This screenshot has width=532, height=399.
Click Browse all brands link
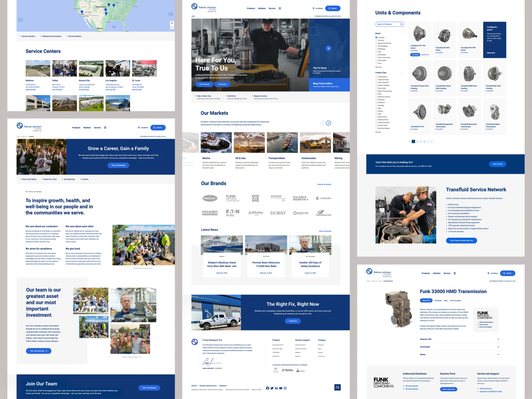tap(324, 184)
